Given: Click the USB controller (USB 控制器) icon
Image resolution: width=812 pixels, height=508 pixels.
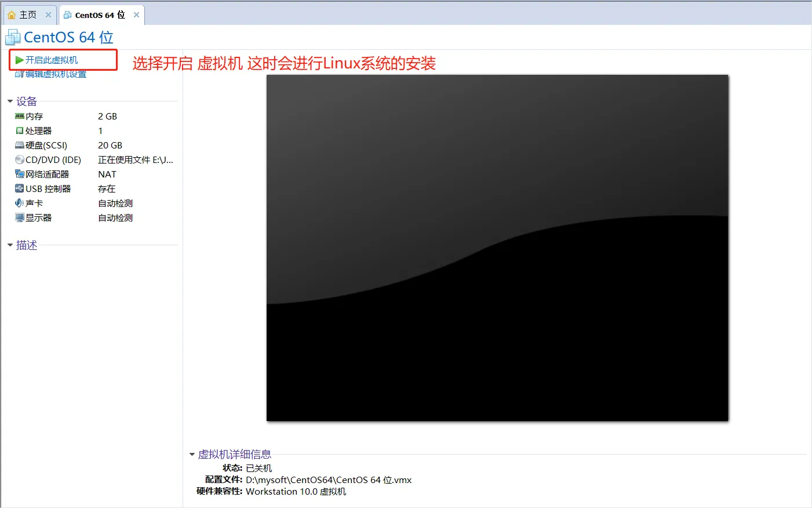Looking at the screenshot, I should point(20,188).
